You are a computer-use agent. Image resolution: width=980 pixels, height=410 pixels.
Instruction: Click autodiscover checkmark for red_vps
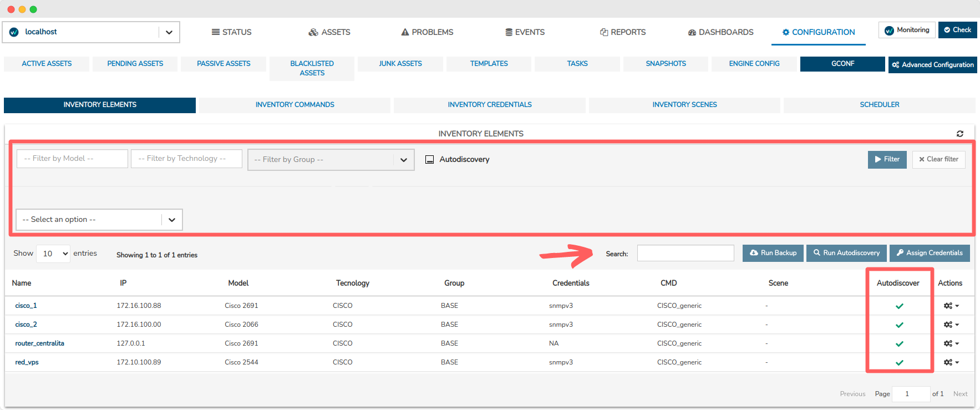pyautogui.click(x=900, y=362)
